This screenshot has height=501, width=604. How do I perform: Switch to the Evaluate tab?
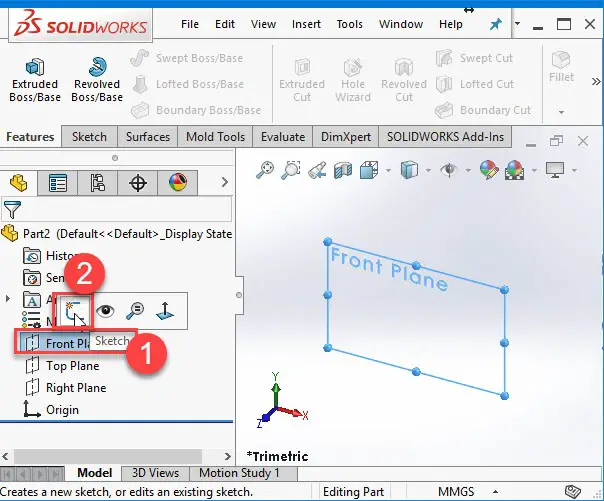(x=283, y=137)
